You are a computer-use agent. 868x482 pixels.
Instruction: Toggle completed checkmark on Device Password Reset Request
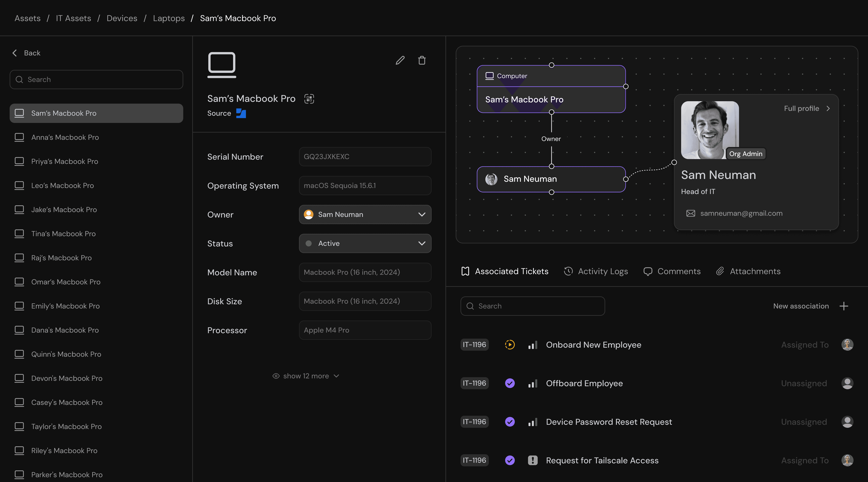click(x=510, y=422)
